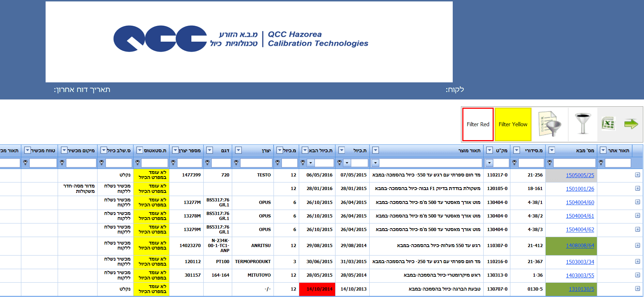Click filter icon in יצרן column
Screen dimensions: 644x297
[x=236, y=163]
